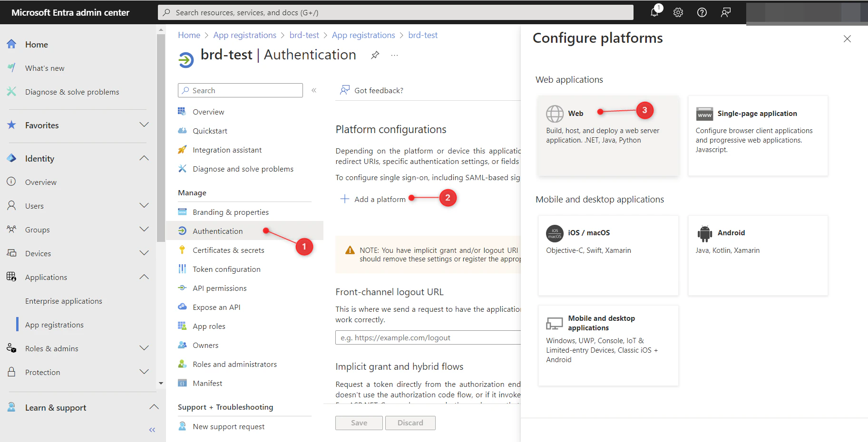Click Home breadcrumb link
The height and width of the screenshot is (442, 868).
[189, 35]
